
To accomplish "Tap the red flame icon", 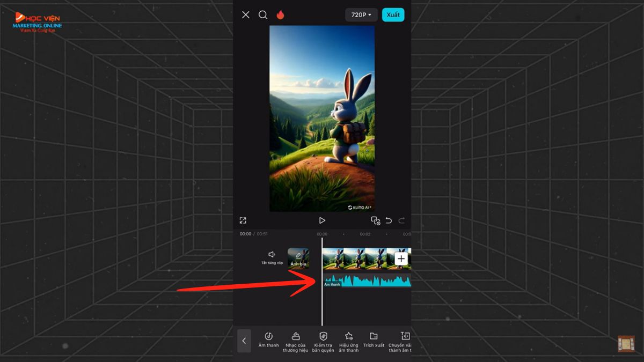I will pyautogui.click(x=280, y=15).
